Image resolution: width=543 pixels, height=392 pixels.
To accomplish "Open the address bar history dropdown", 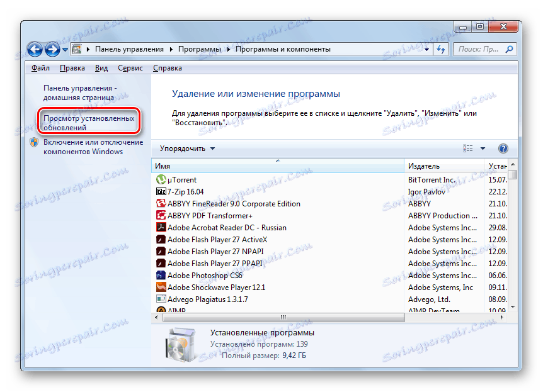I will point(426,50).
